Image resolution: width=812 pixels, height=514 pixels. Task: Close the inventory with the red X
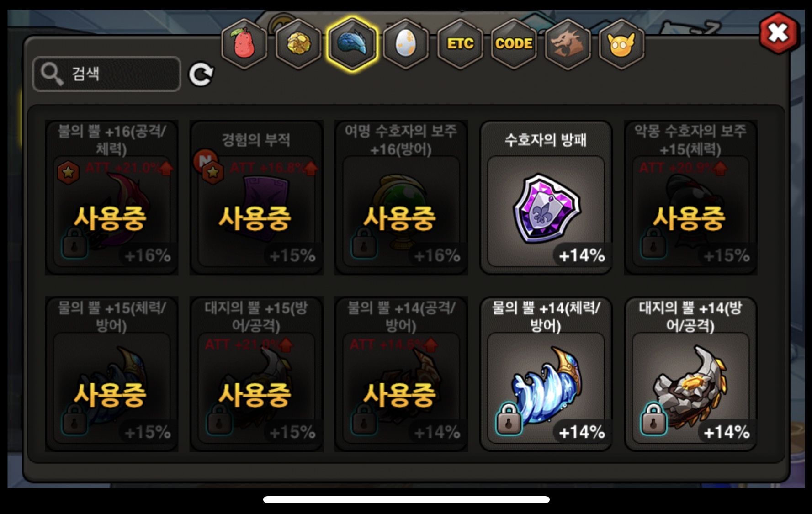coord(779,33)
